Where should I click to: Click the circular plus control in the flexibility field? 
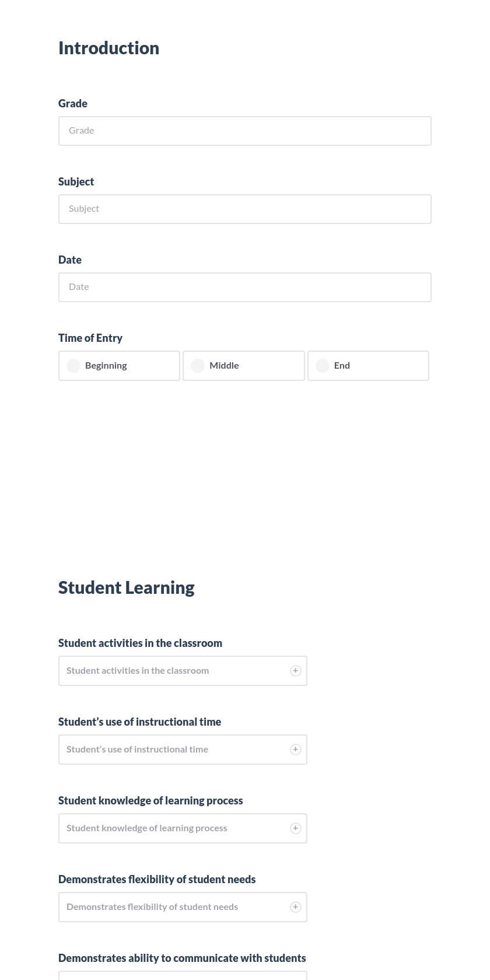(x=295, y=907)
